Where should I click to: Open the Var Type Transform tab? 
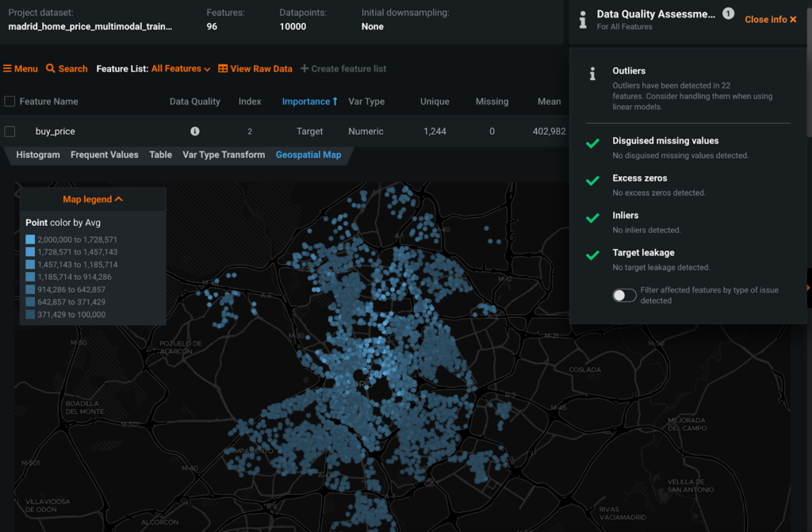click(224, 155)
